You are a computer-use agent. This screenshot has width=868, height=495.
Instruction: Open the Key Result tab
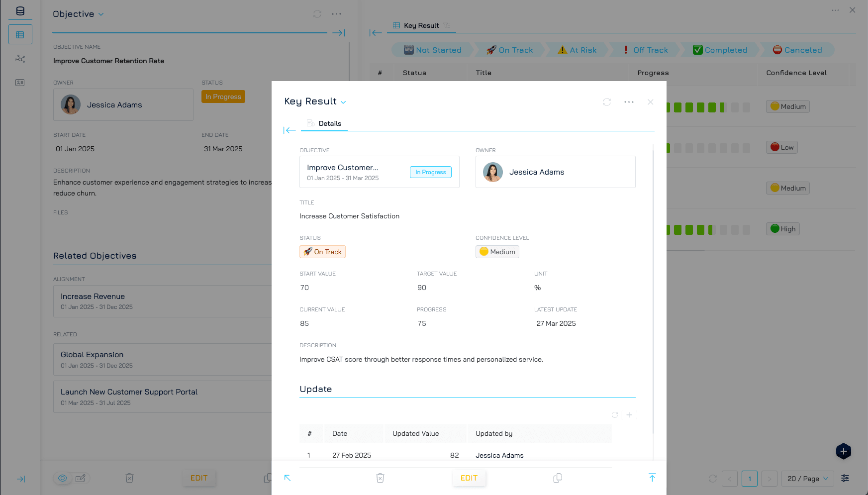point(421,25)
